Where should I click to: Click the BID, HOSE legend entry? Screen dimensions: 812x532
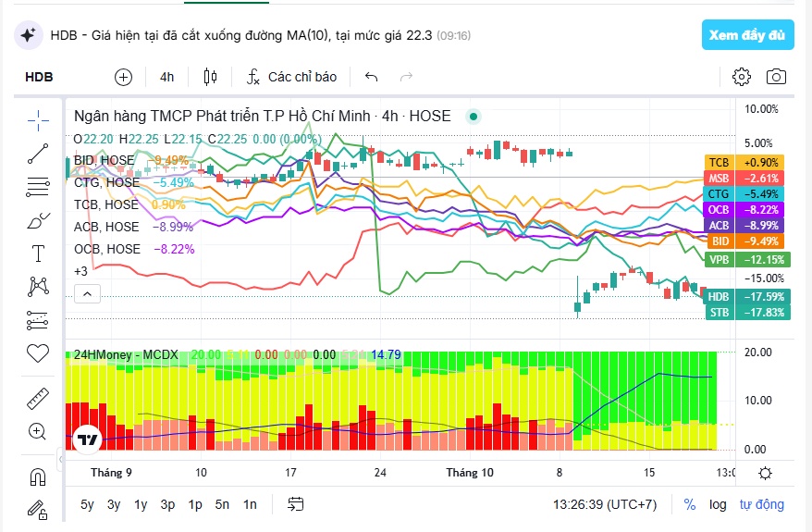[105, 161]
